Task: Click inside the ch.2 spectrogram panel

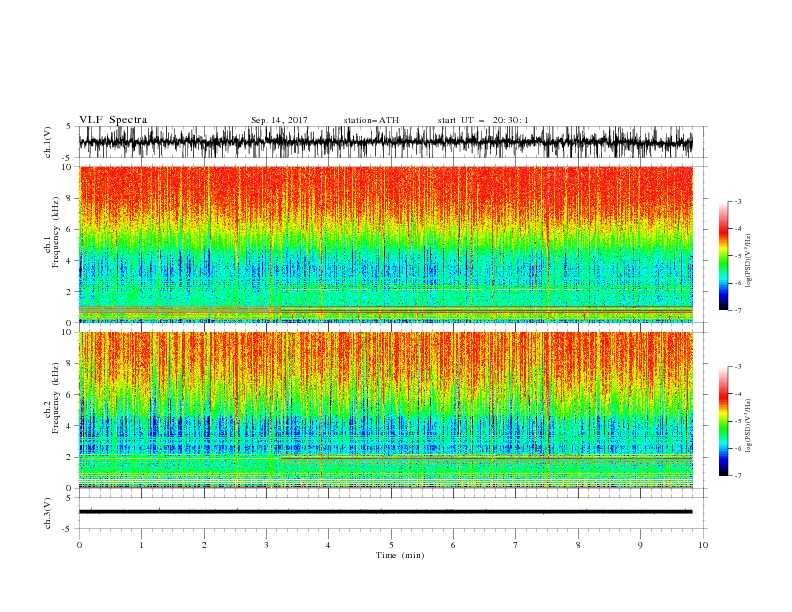Action: click(385, 410)
